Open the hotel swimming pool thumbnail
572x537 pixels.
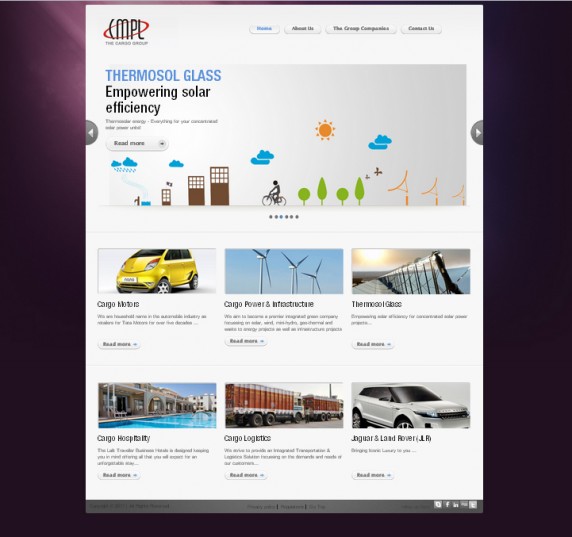[x=157, y=405]
